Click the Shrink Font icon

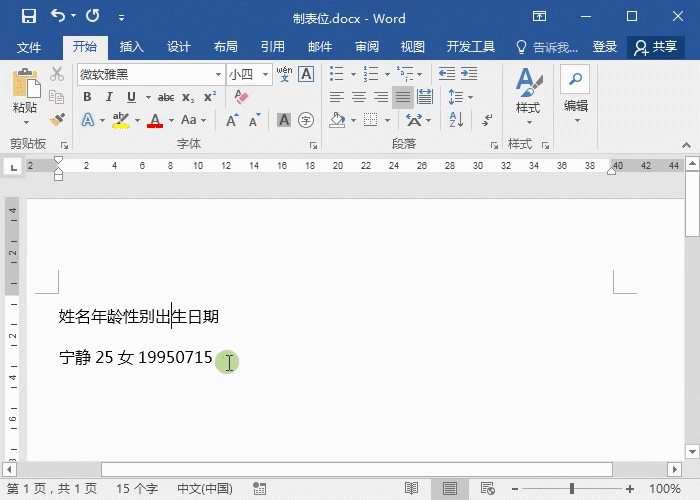254,120
